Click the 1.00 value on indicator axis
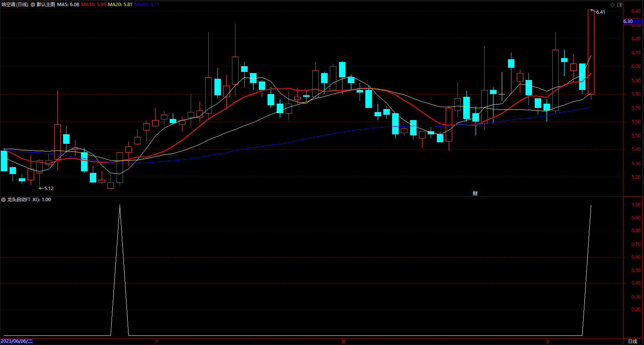644x345 pixels. [636, 205]
